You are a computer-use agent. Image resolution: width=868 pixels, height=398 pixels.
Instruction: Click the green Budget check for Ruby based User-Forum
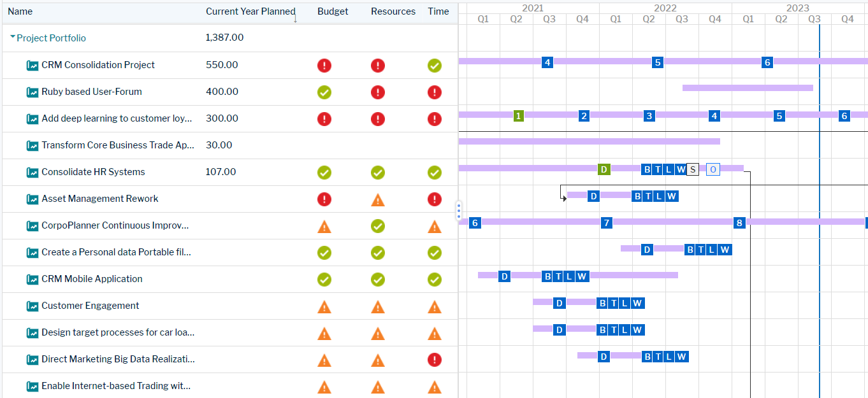click(324, 92)
